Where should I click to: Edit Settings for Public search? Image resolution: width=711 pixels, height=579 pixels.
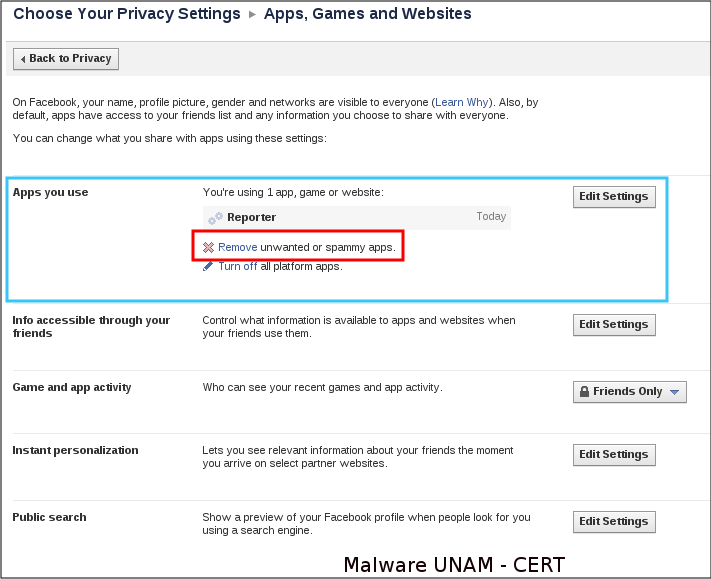click(x=614, y=521)
